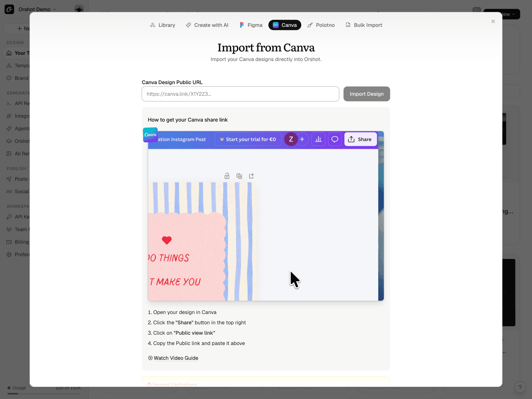The height and width of the screenshot is (399, 532).
Task: Click the Import Design button
Action: (x=366, y=94)
